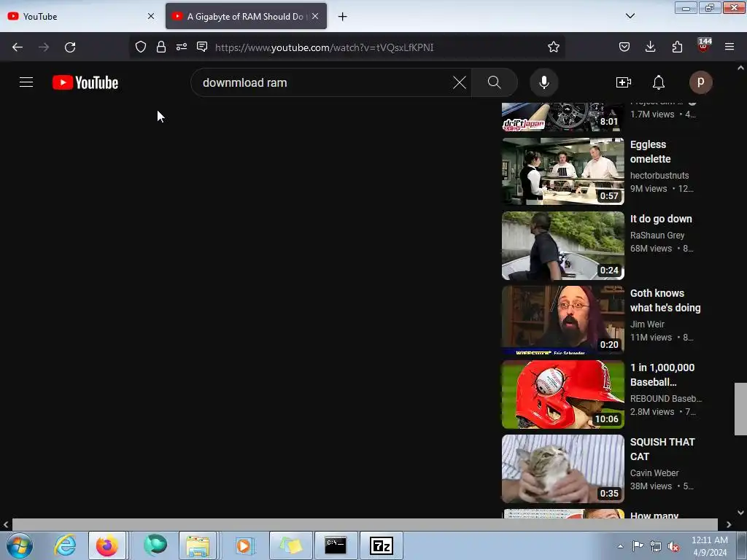Viewport: 747px width, 560px height.
Task: Open the taskbar clock showing 12:11 AM
Action: point(709,546)
